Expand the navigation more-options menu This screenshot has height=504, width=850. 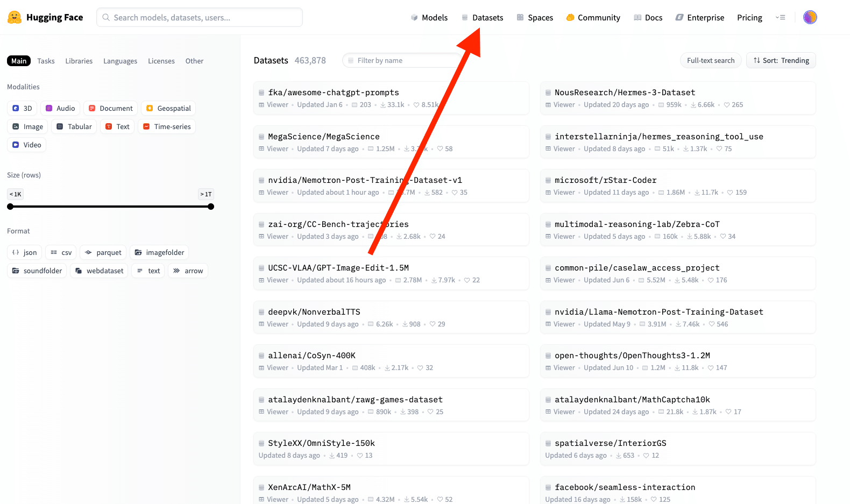(780, 18)
